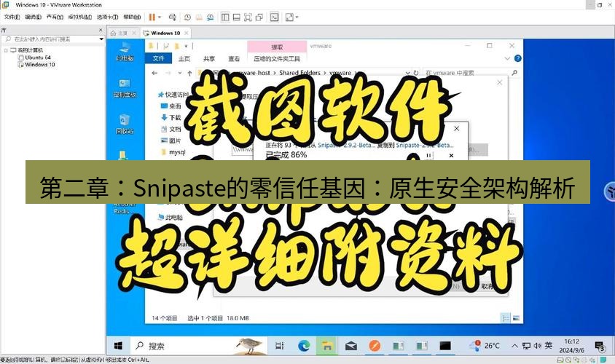Switch VMware to full screen mode
615x364 pixels.
(248, 17)
